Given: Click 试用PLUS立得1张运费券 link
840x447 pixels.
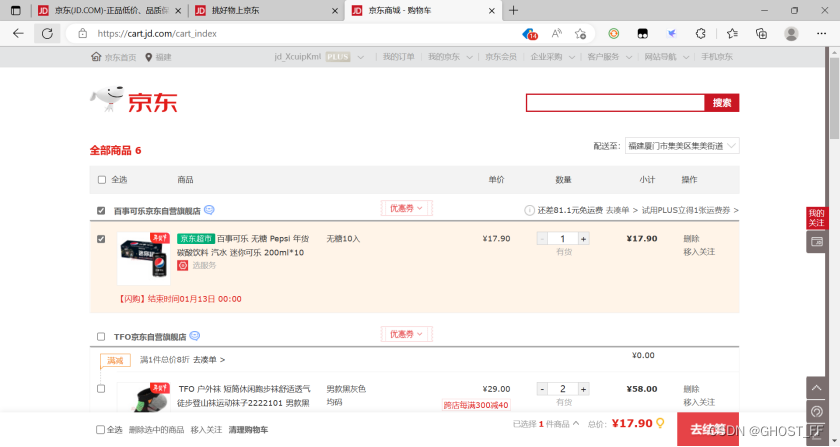Looking at the screenshot, I should 690,210.
